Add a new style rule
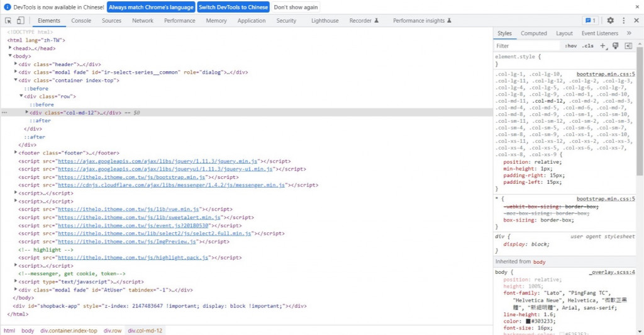Screen dimensions: 644x335 point(602,46)
